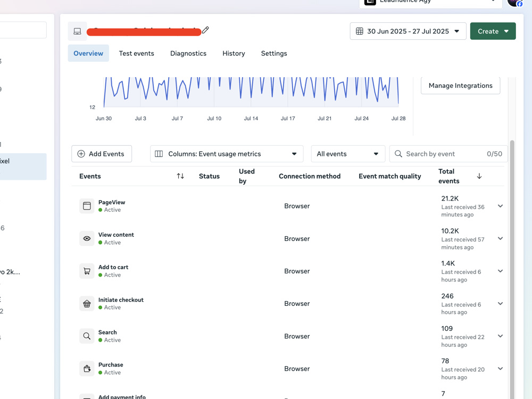Image resolution: width=532 pixels, height=399 pixels.
Task: Click the Initiate checkout basket icon
Action: pyautogui.click(x=87, y=303)
